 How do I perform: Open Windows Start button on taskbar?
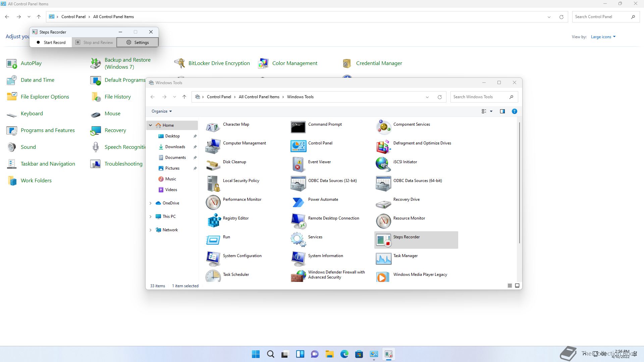click(256, 354)
